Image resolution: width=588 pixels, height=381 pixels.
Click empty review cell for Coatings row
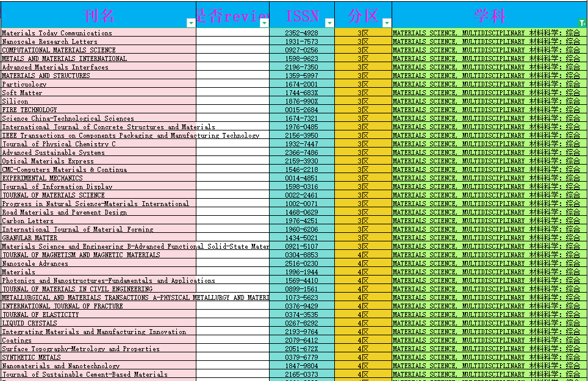point(232,340)
